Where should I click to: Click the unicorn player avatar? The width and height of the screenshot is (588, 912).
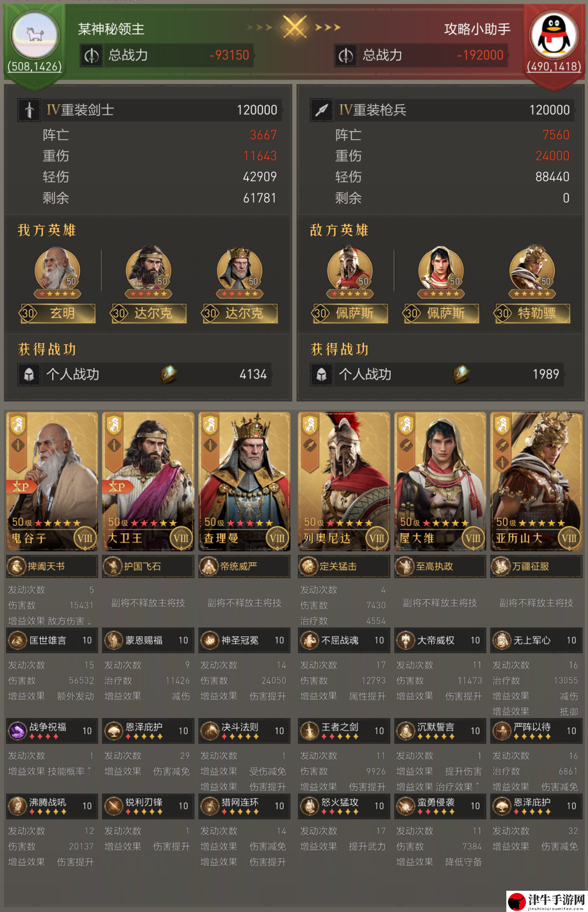35,35
